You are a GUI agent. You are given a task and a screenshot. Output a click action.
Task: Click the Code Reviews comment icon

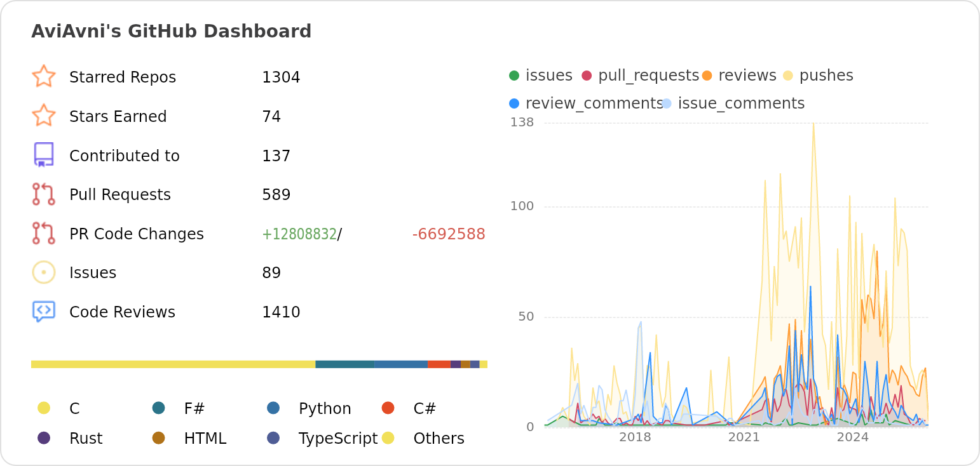[x=44, y=311]
